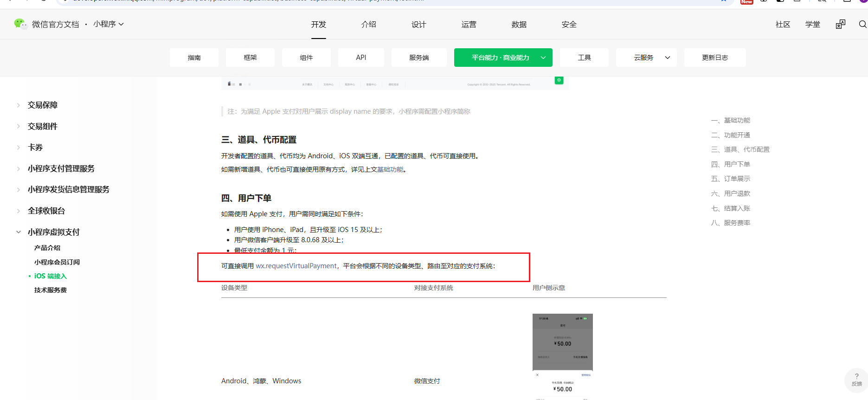Switch to the 数据 top tab
The image size is (868, 400).
[519, 25]
